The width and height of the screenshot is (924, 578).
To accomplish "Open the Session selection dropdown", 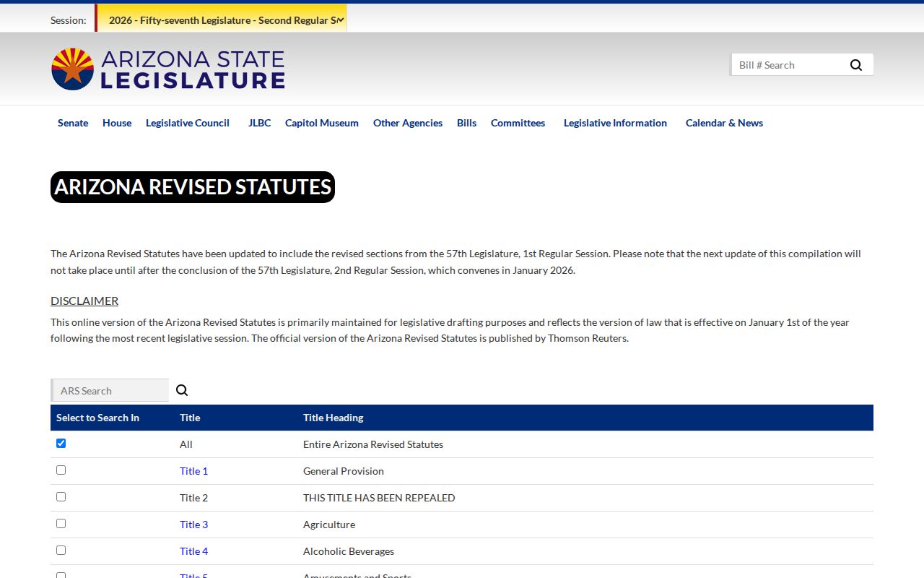I will click(221, 20).
